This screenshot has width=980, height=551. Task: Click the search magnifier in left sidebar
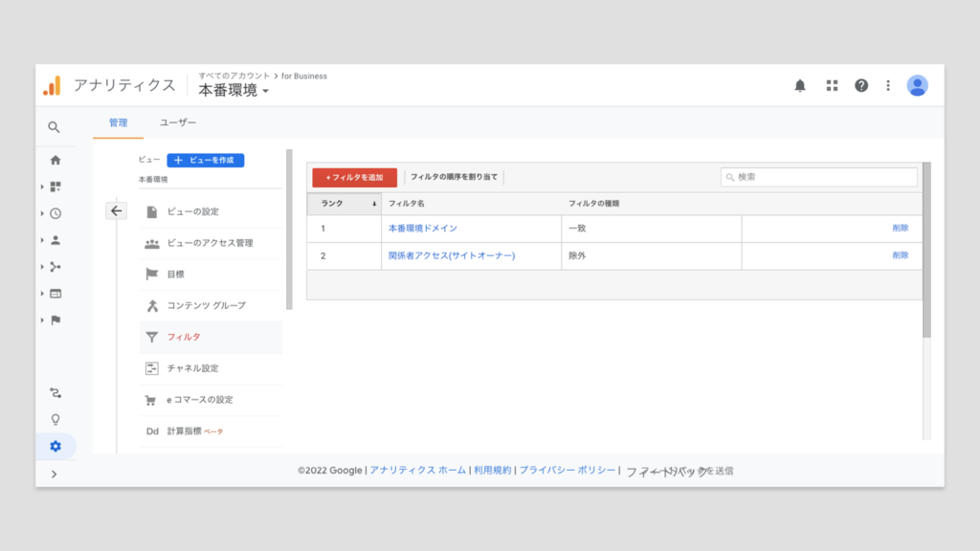click(x=55, y=127)
